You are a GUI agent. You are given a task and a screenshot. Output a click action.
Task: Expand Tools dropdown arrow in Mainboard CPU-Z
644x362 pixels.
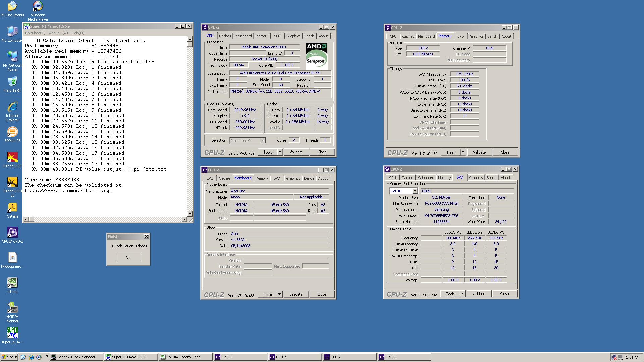[x=279, y=294]
